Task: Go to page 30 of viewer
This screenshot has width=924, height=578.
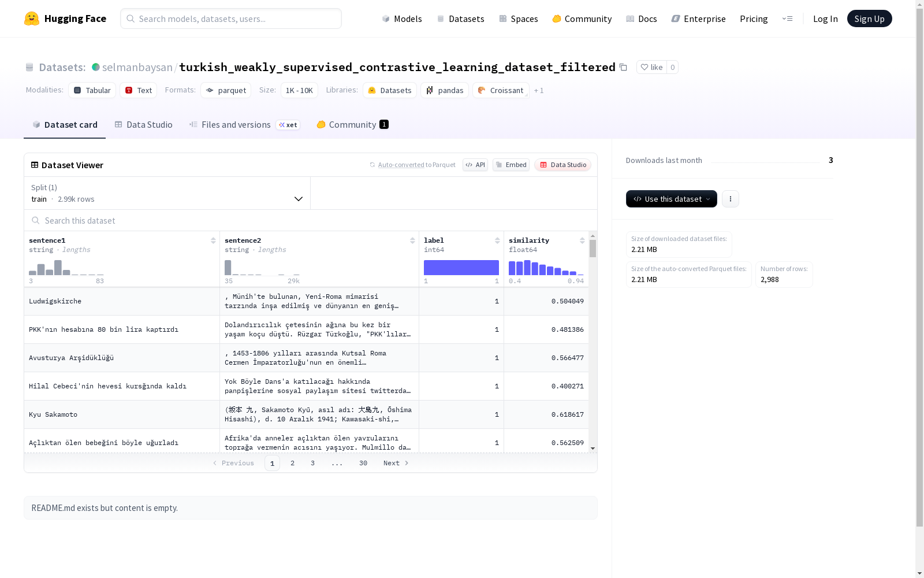Action: 363,463
